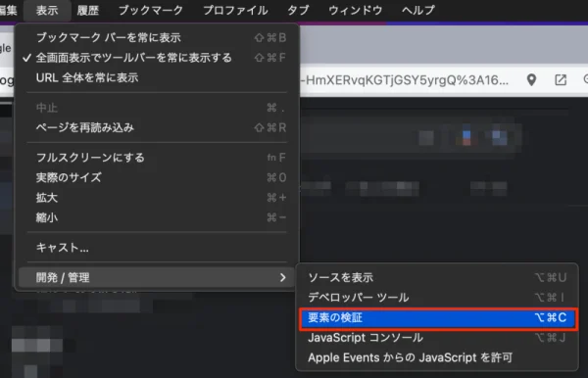Open the プロファイル menu
This screenshot has width=588, height=378.
click(x=235, y=10)
